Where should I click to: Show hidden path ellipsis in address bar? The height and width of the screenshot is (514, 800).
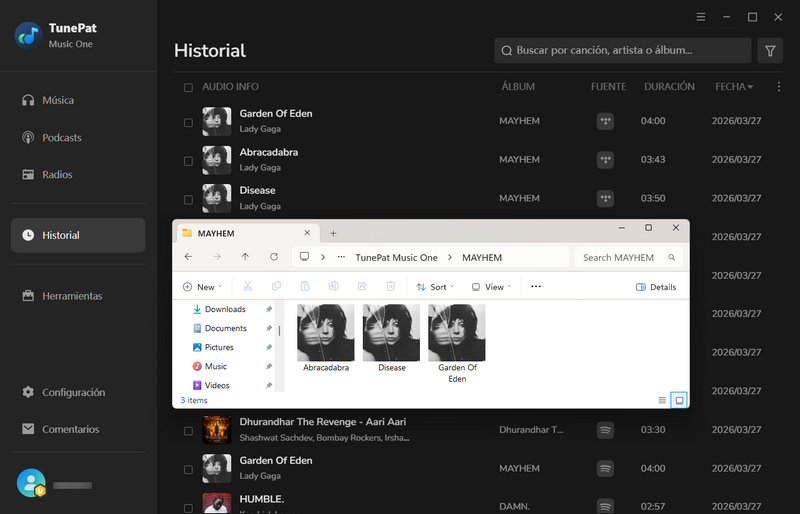(x=341, y=257)
